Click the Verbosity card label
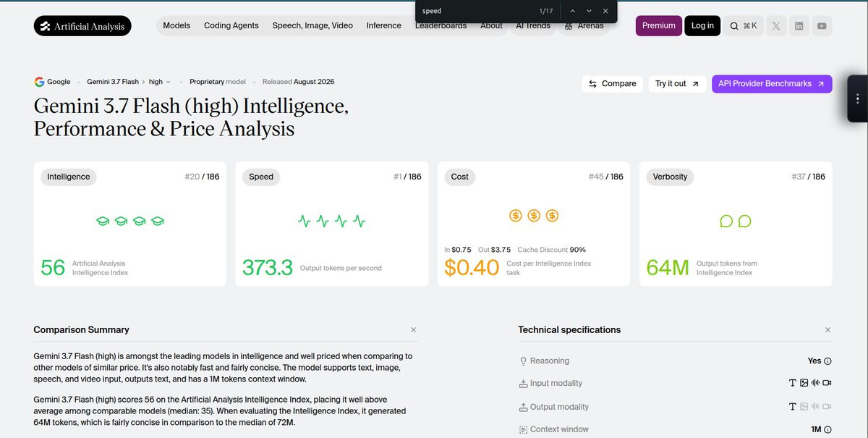The height and width of the screenshot is (438, 868). 671,177
